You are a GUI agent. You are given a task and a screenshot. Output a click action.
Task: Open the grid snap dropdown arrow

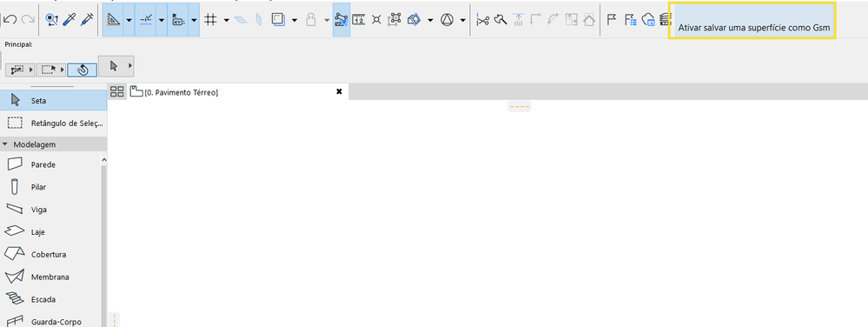tap(227, 20)
